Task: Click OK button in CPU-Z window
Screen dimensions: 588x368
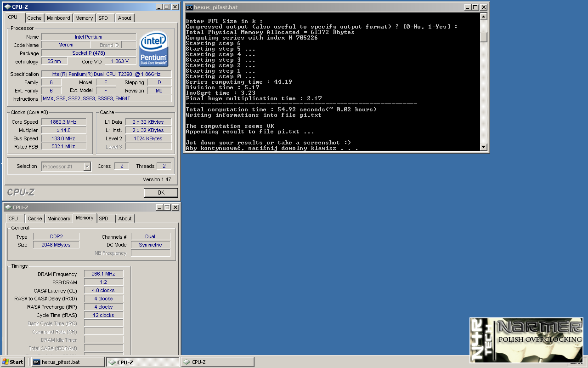Action: (161, 192)
